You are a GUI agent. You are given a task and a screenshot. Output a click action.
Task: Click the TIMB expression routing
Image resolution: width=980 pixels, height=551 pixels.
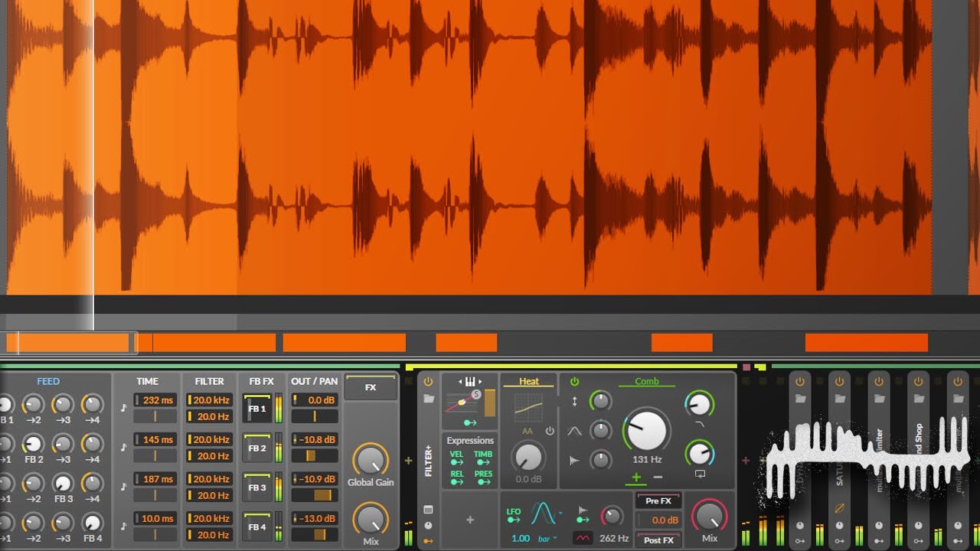(x=483, y=459)
